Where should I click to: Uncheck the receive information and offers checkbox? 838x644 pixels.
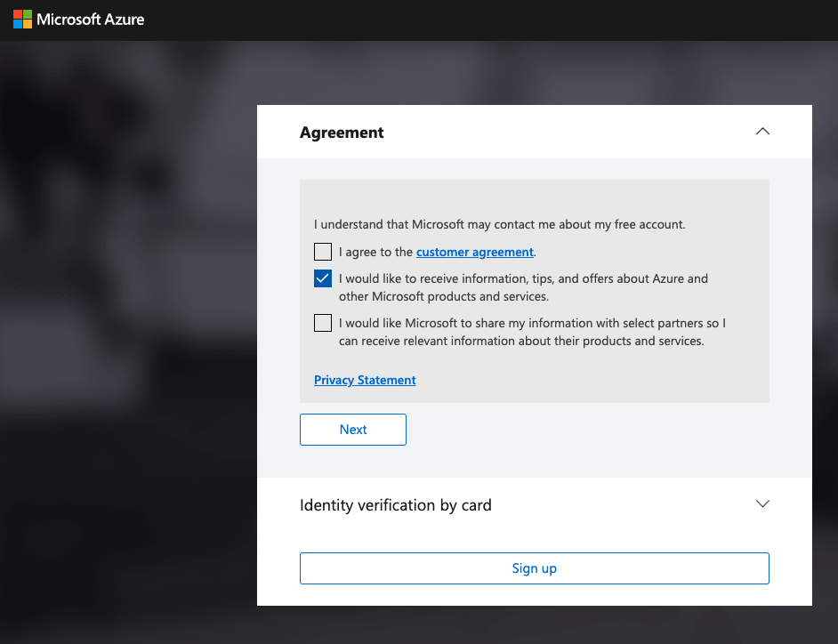[323, 278]
